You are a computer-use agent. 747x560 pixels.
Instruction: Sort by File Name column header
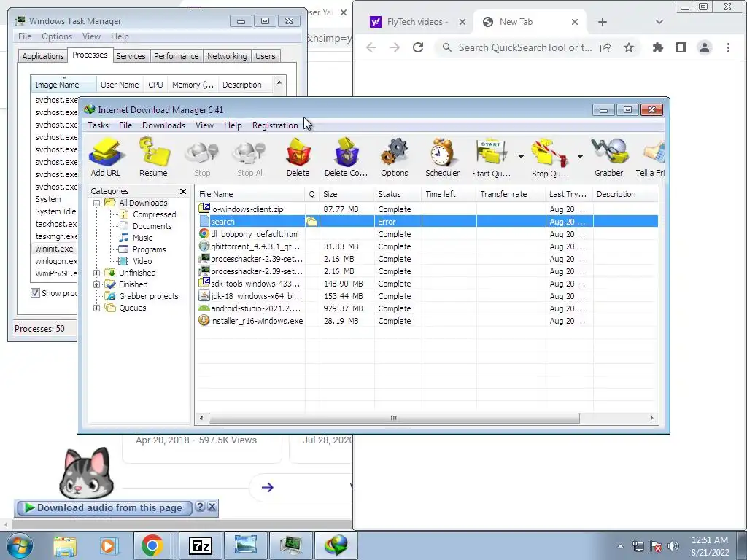pos(250,194)
